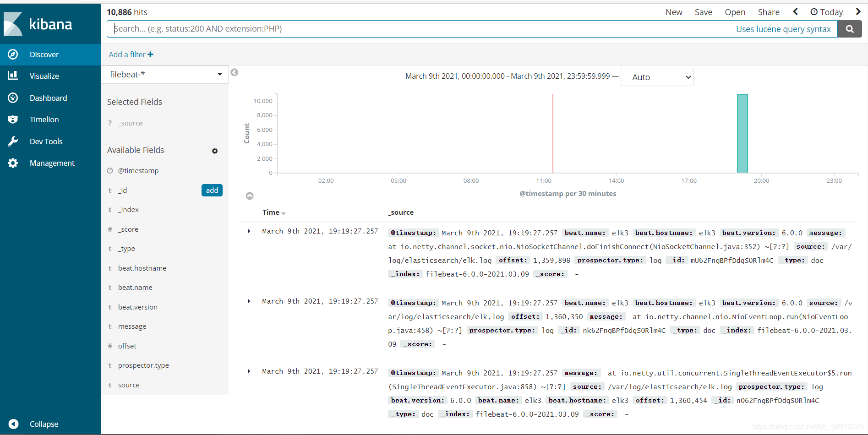Add the _id field with add button
Viewport: 868px width, 435px height.
(x=212, y=190)
